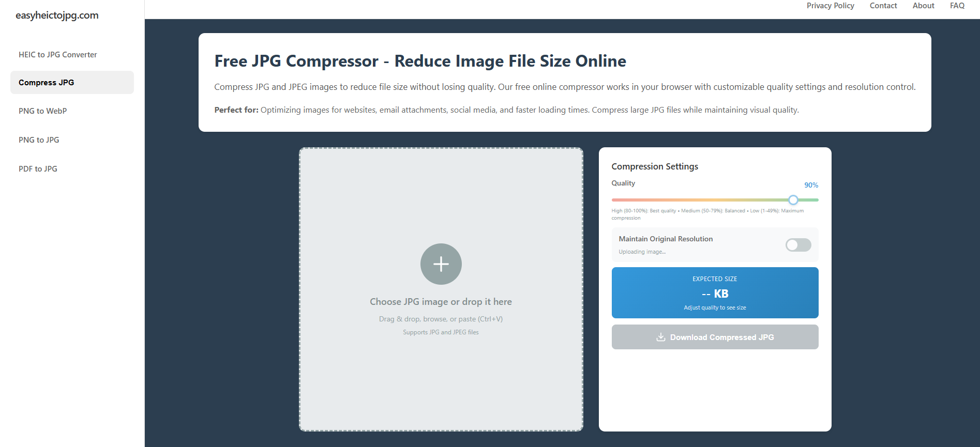Open the FAQ page

pyautogui.click(x=957, y=6)
